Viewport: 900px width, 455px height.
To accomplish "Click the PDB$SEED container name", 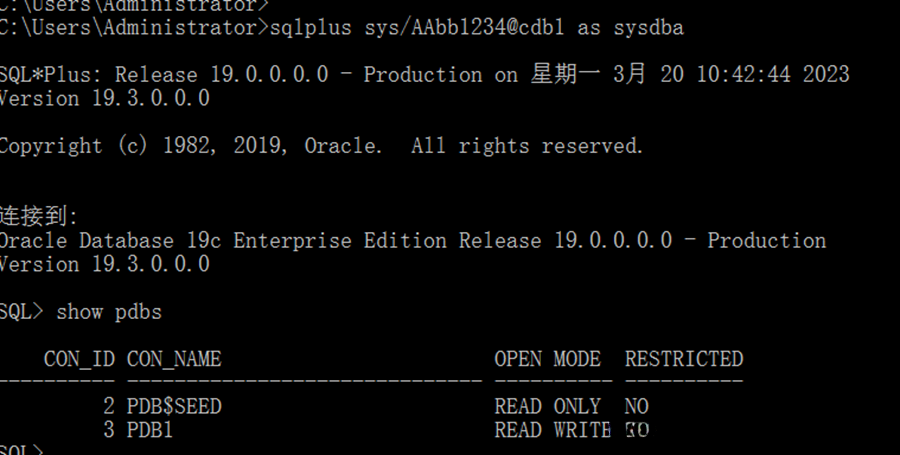I will 174,407.
